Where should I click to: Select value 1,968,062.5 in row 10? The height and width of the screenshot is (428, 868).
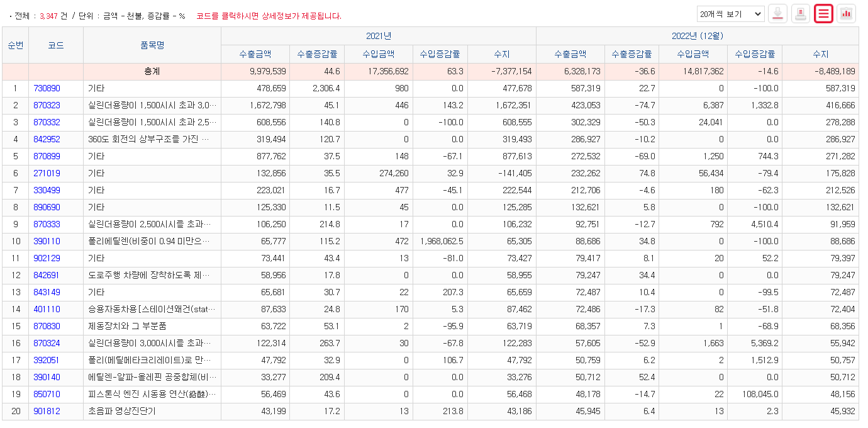point(442,242)
